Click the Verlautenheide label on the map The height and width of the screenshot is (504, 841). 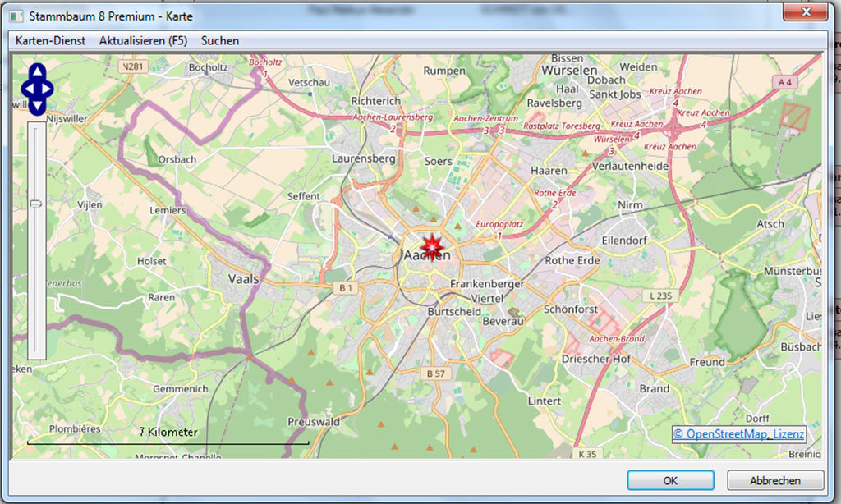click(x=630, y=166)
